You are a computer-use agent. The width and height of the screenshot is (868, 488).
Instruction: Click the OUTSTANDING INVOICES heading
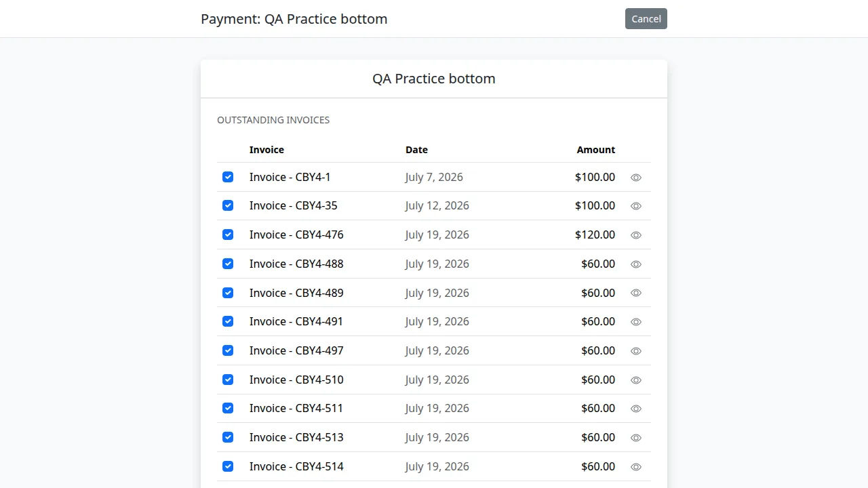click(273, 120)
